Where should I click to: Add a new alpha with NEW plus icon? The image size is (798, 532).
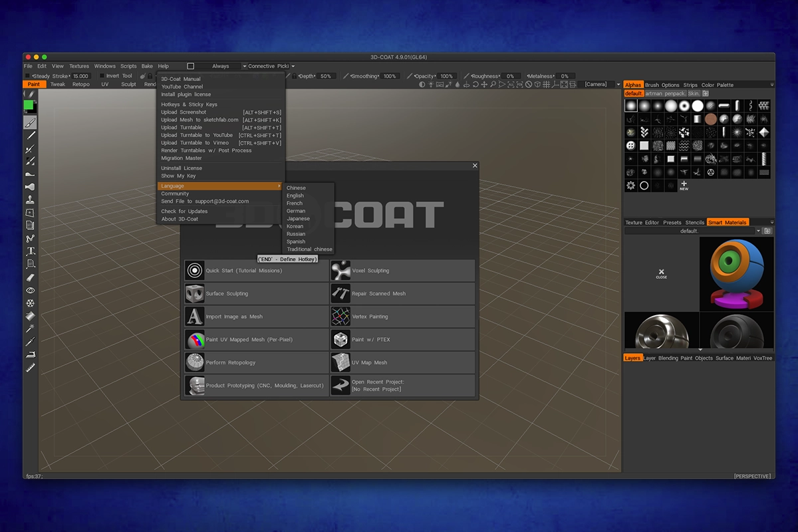click(x=684, y=186)
